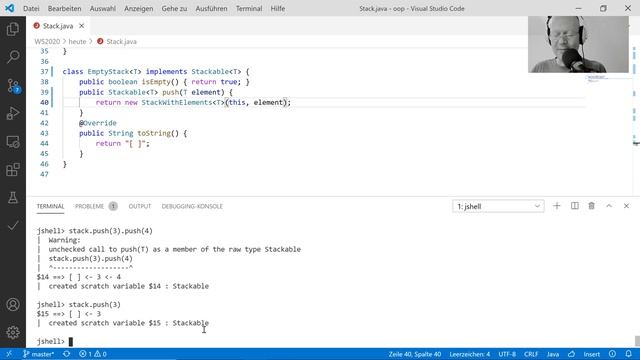Click the webcam video overlay
This screenshot has width=640, height=360.
[578, 44]
